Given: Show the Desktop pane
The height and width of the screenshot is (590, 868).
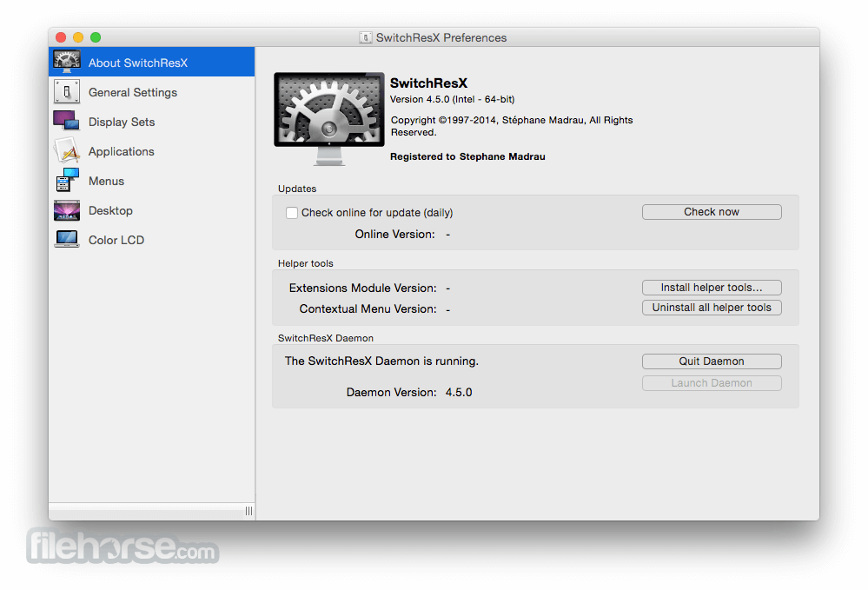Looking at the screenshot, I should (x=152, y=210).
